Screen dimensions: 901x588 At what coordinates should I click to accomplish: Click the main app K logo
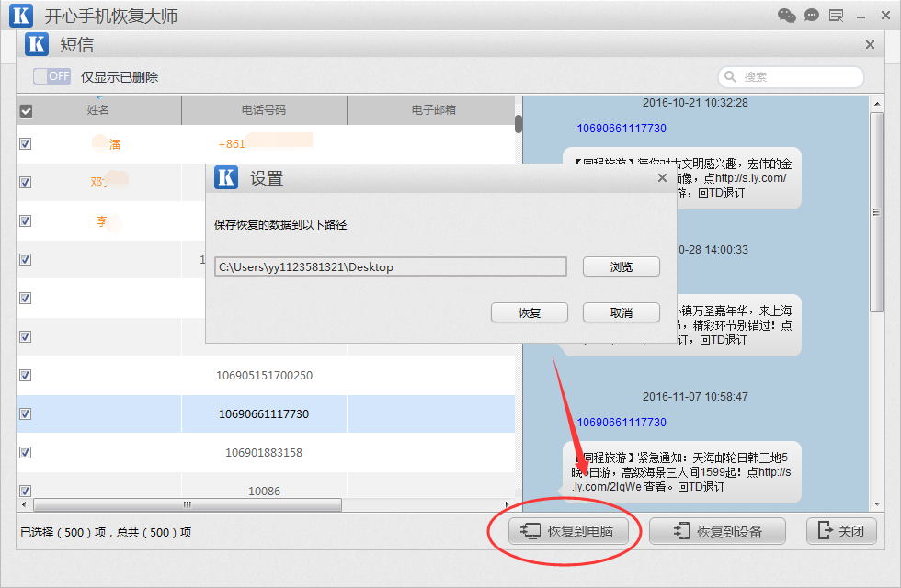click(x=21, y=16)
